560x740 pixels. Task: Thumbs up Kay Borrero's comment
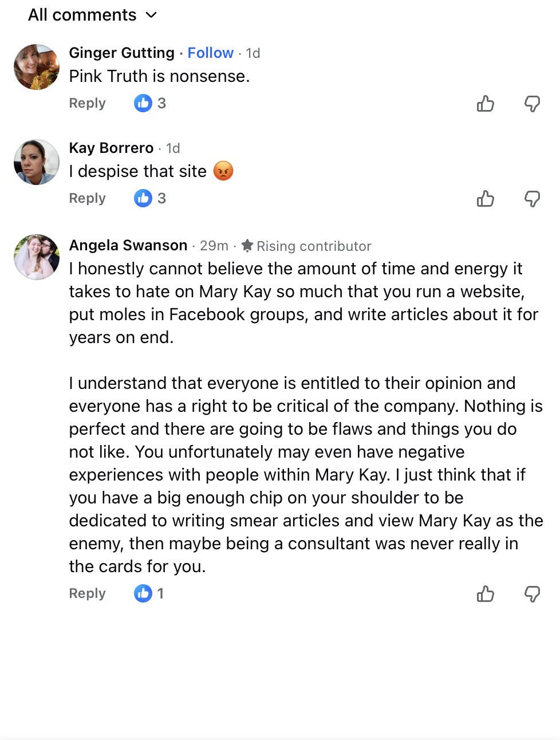tap(485, 199)
